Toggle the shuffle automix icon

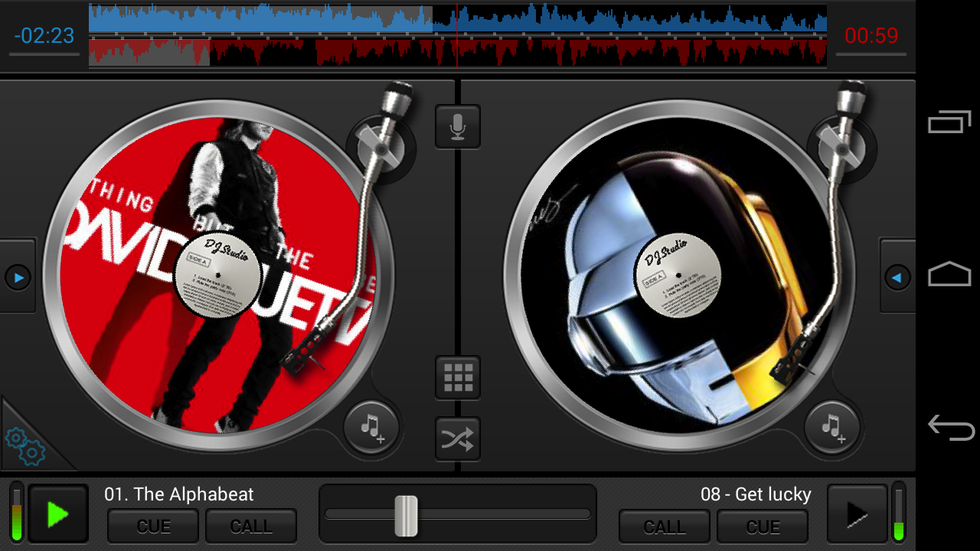tap(458, 439)
